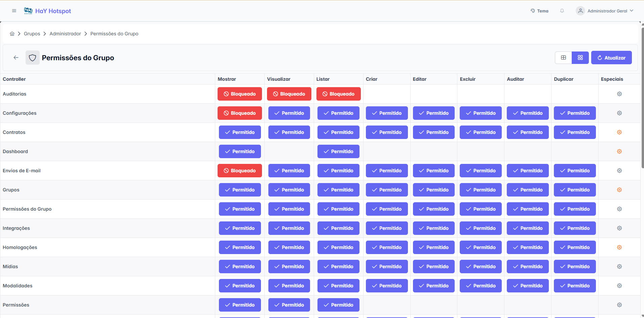Switch to grid view layout icon

580,58
